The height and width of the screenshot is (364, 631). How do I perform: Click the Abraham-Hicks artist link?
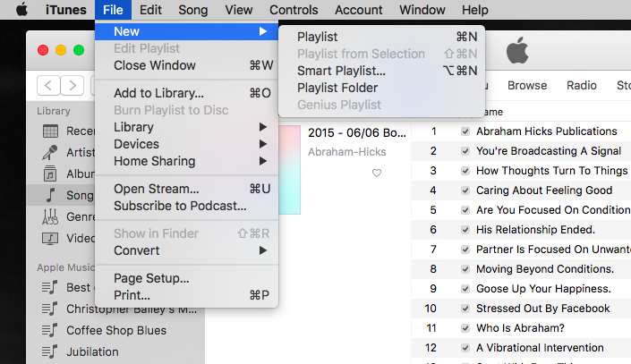347,152
